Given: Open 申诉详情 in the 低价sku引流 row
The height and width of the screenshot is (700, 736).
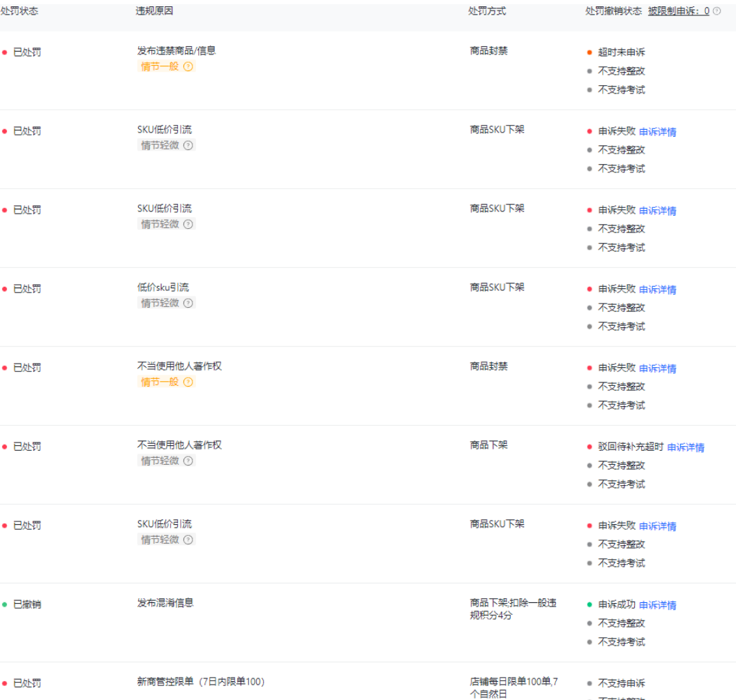Looking at the screenshot, I should (658, 290).
